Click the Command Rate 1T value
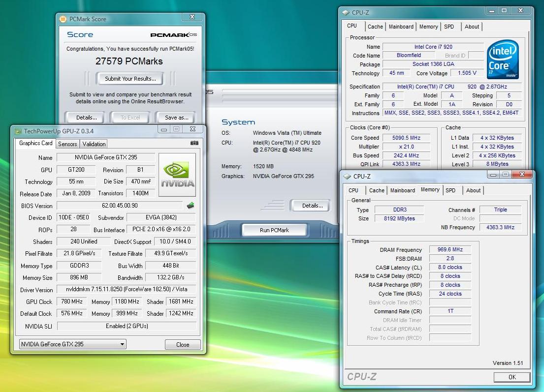Viewport: 544px width, 392px height. point(450,311)
